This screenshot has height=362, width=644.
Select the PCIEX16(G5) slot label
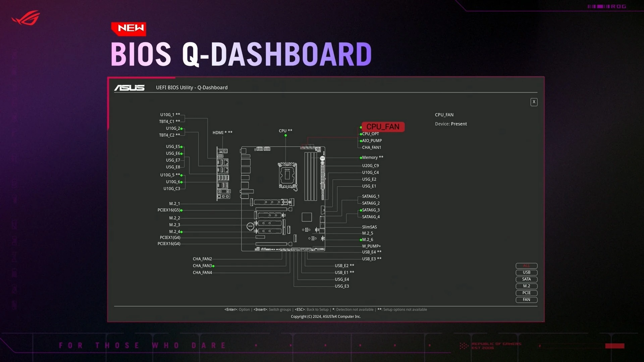coord(169,210)
